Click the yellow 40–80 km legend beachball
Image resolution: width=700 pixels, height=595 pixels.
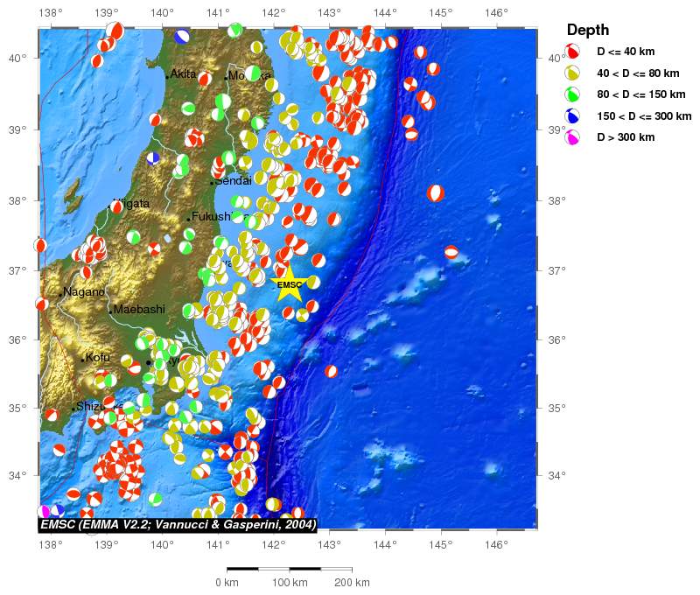tap(573, 73)
